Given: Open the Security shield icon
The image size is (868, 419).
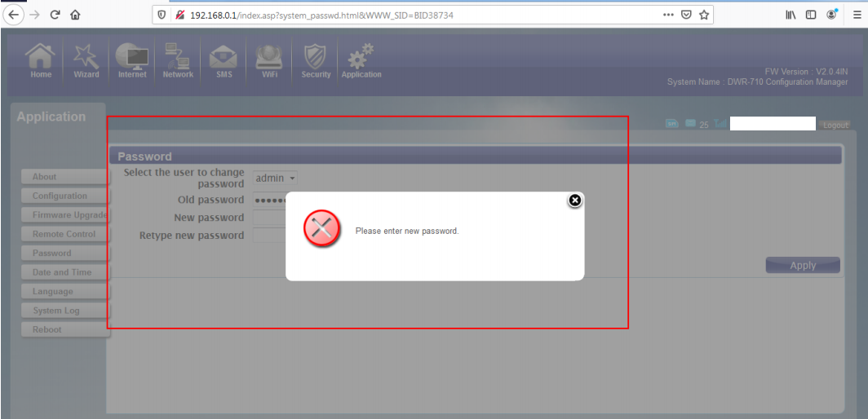Looking at the screenshot, I should coord(316,61).
